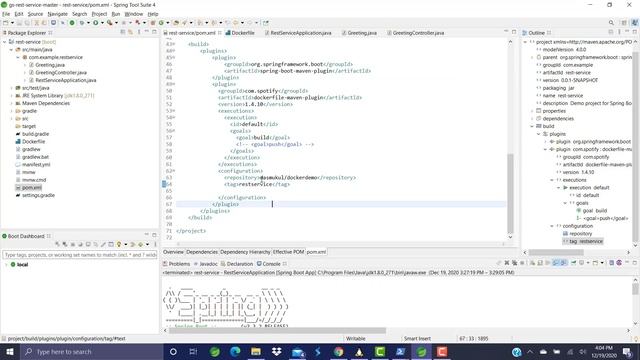Toggle Show Console When Standard Error Changes
The height and width of the screenshot is (360, 640).
point(563,263)
